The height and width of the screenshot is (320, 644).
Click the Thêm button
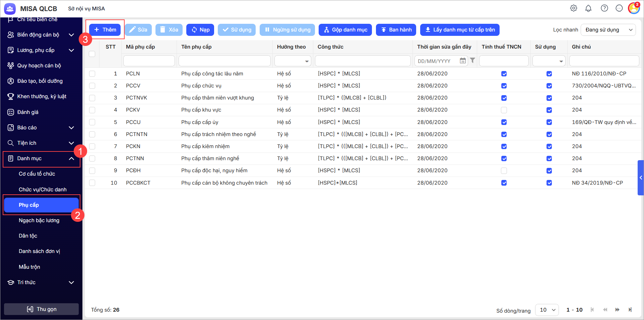pos(105,30)
